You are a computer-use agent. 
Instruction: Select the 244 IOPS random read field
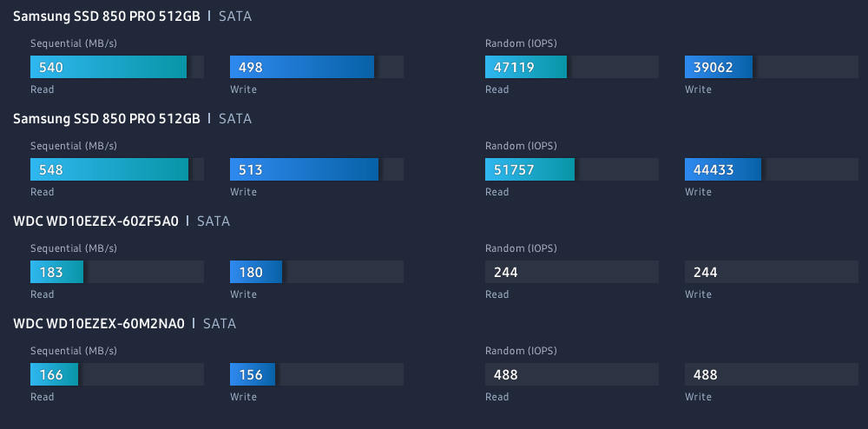(x=571, y=272)
